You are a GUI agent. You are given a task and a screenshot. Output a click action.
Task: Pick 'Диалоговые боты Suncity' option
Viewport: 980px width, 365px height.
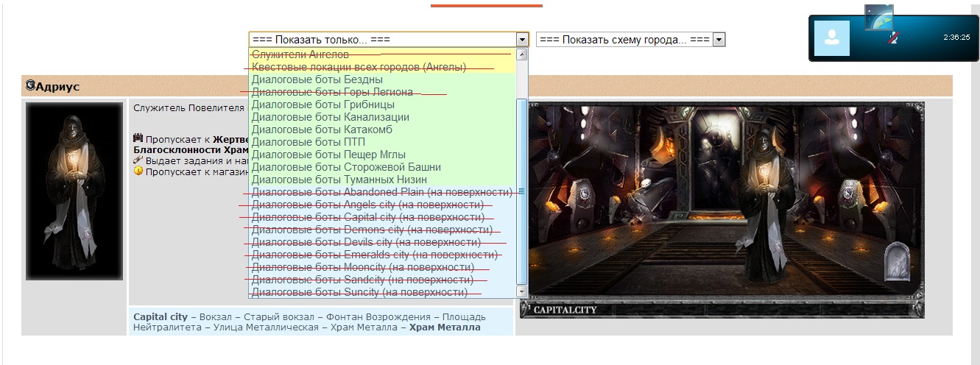tap(384, 292)
